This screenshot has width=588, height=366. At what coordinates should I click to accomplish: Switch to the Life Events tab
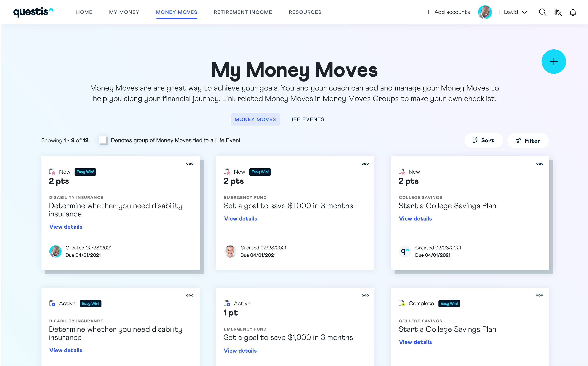(x=306, y=119)
